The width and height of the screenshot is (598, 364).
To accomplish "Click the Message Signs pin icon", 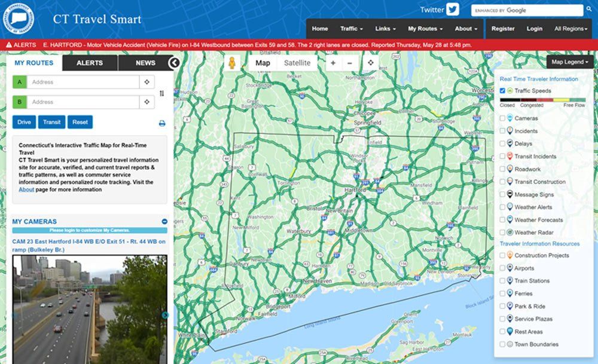I will pos(510,194).
